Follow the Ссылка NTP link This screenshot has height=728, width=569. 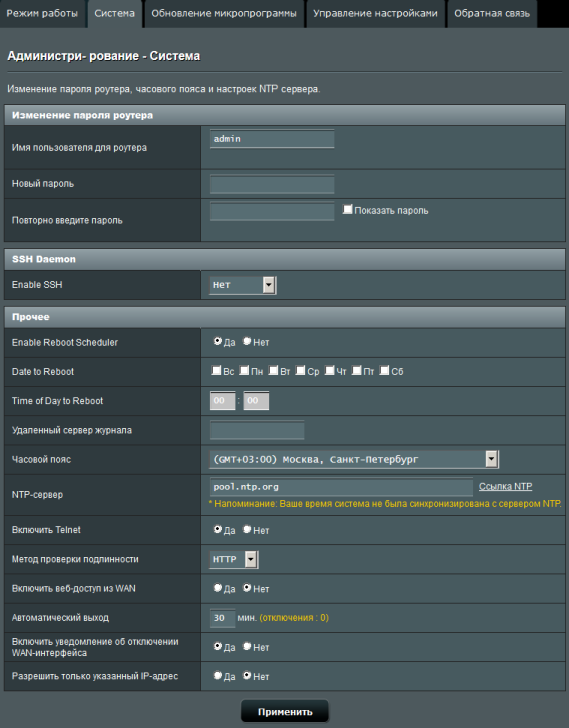click(x=505, y=486)
